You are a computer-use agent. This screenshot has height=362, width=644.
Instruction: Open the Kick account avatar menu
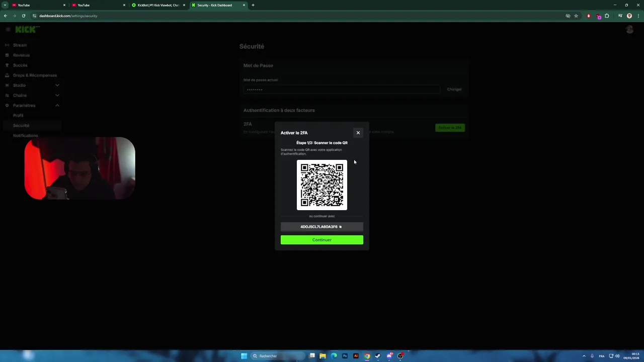[x=629, y=30]
